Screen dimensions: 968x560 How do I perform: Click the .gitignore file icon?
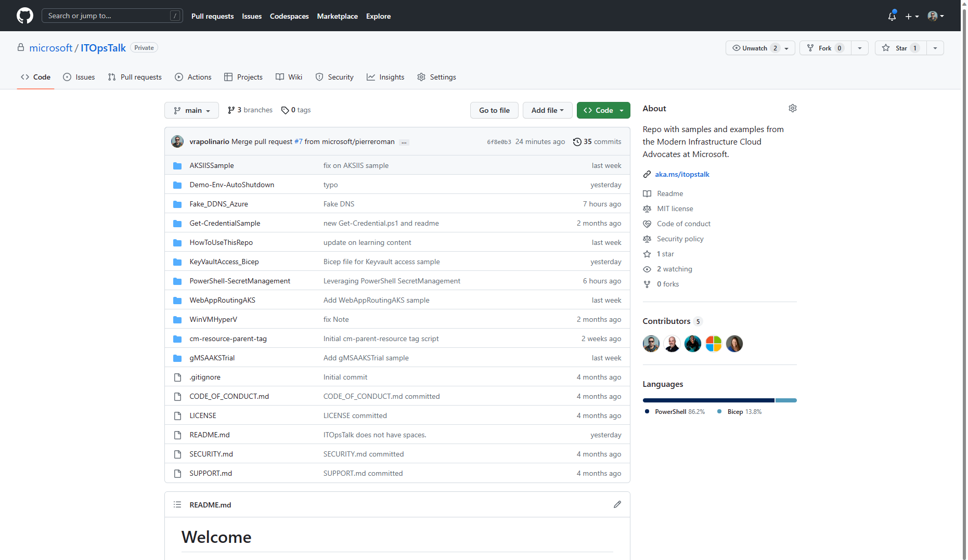177,377
